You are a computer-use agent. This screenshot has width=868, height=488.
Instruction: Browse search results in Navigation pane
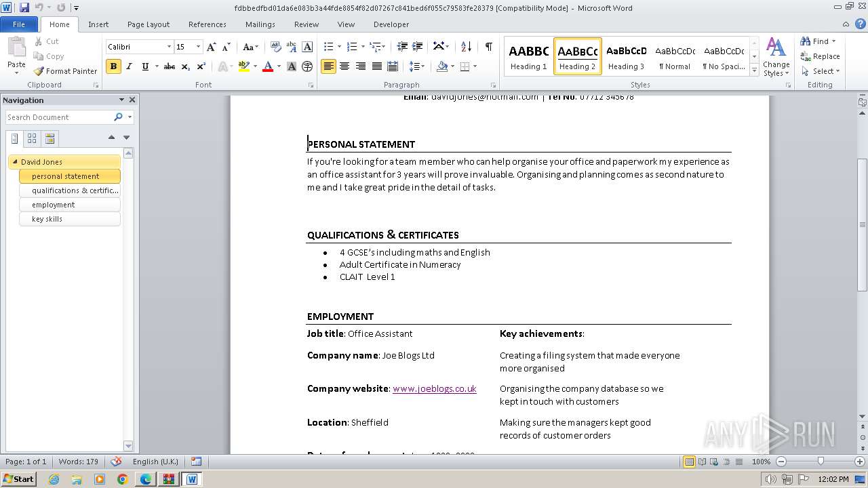tap(50, 138)
